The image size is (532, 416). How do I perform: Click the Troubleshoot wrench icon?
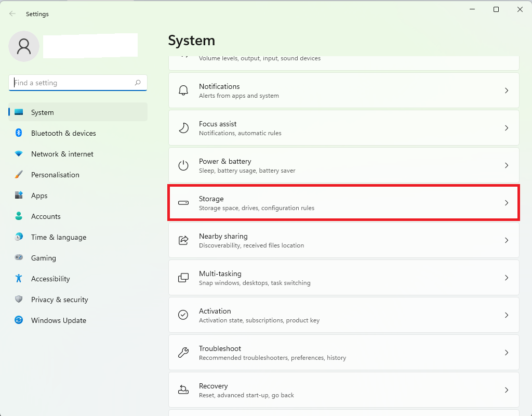coord(183,353)
